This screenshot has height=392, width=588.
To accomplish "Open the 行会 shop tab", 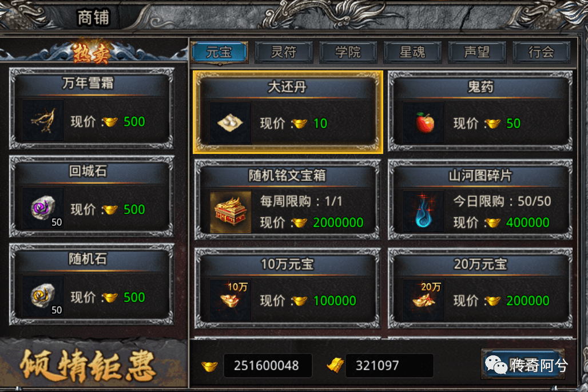I will [542, 52].
